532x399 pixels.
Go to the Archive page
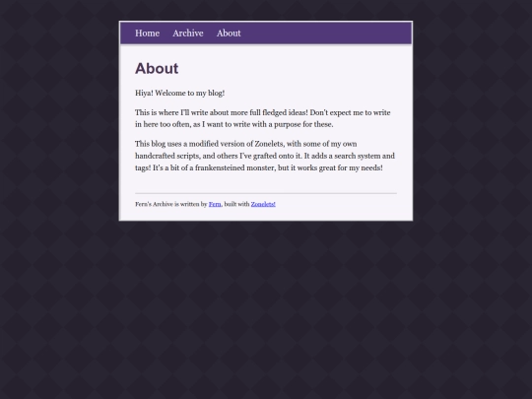[188, 33]
